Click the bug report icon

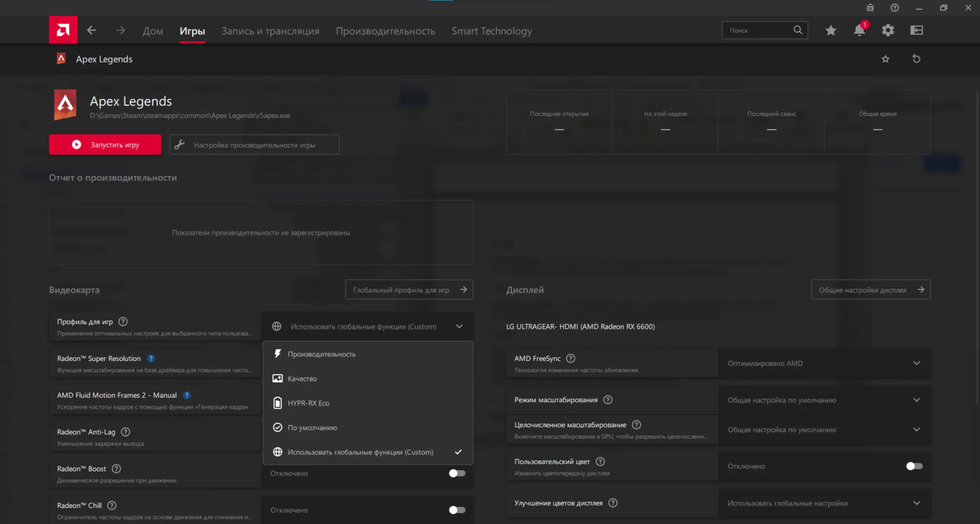870,8
